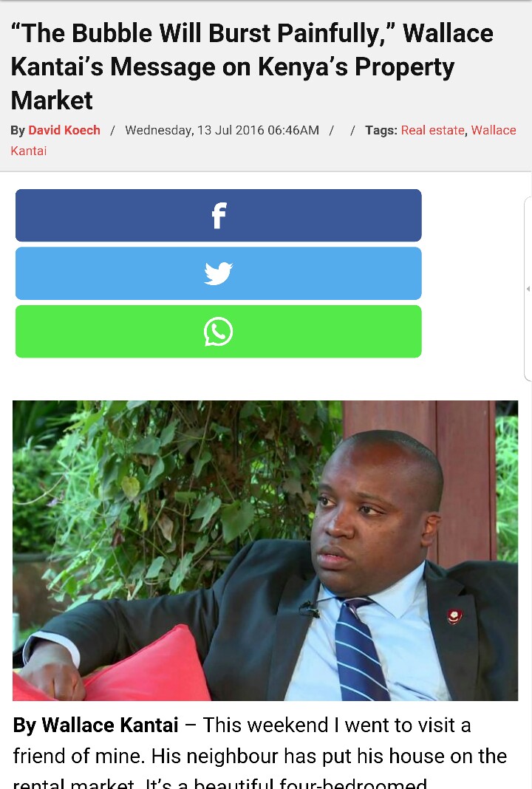Click the word 'Market' in the headline
This screenshot has width=532, height=789.
click(52, 100)
